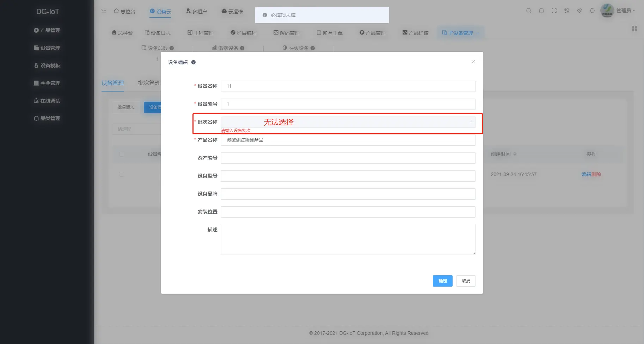This screenshot has height=344, width=644.
Task: Open the 多租户 section in the top nav
Action: [x=196, y=11]
